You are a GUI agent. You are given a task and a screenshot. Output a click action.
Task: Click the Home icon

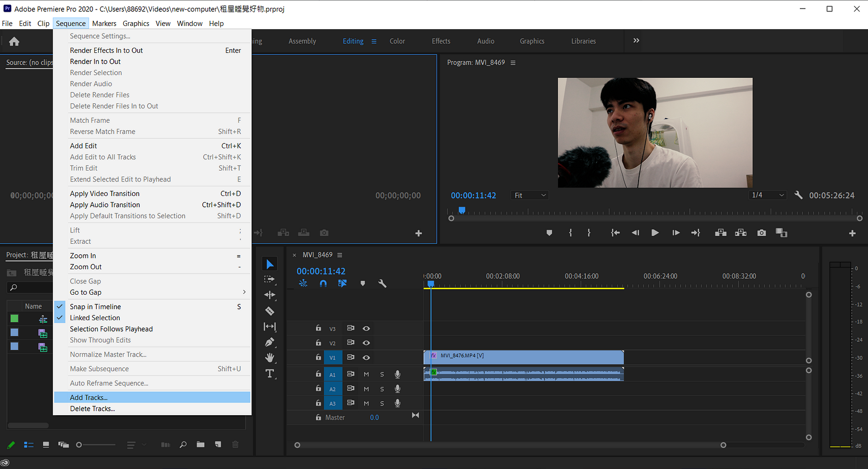pos(14,42)
